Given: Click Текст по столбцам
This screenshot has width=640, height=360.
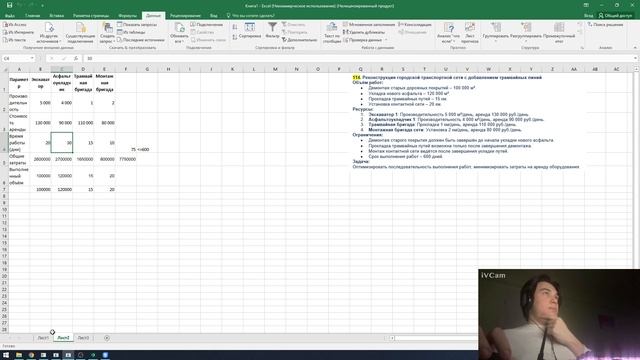Looking at the screenshot, I should tap(332, 33).
